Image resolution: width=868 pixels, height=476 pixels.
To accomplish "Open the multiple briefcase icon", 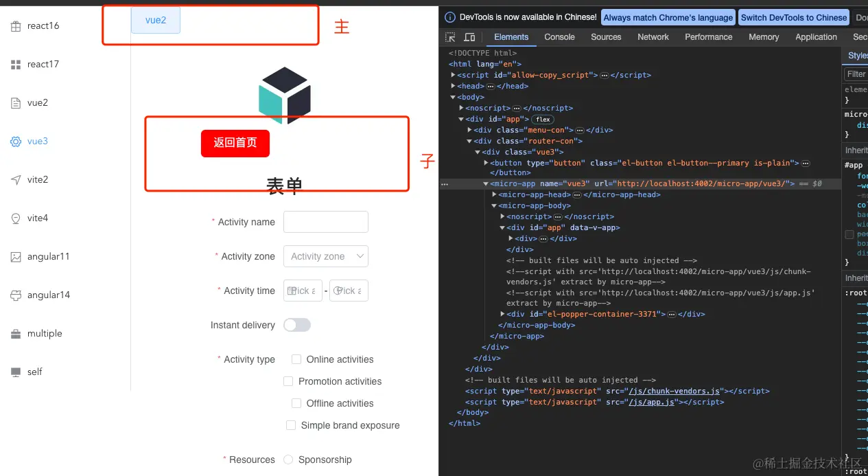I will (15, 333).
